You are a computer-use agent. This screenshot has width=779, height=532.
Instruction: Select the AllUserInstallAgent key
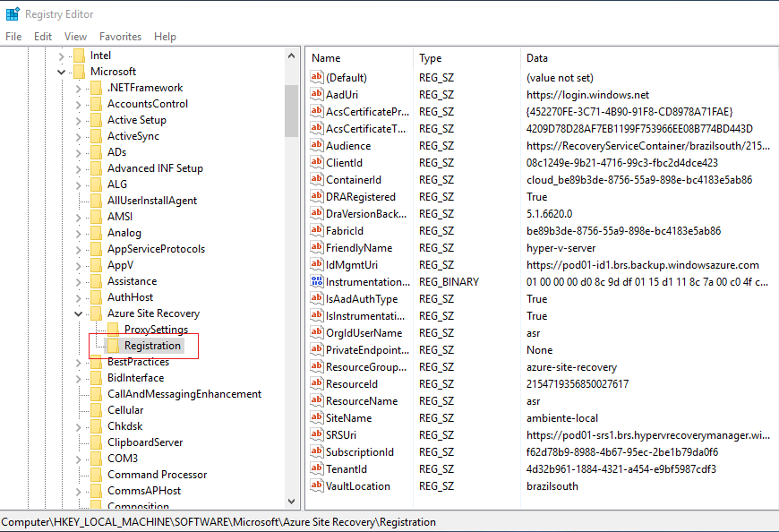pos(152,201)
